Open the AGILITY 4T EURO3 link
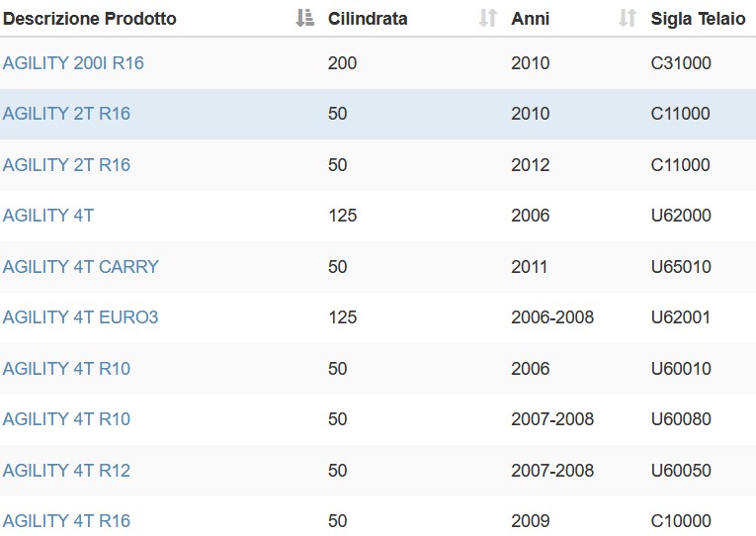The image size is (756, 536). click(x=80, y=317)
